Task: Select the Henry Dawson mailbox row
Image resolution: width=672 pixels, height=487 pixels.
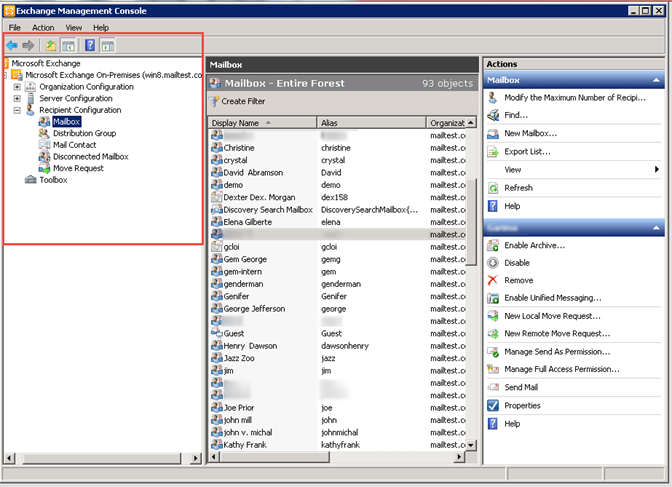Action: click(x=338, y=346)
